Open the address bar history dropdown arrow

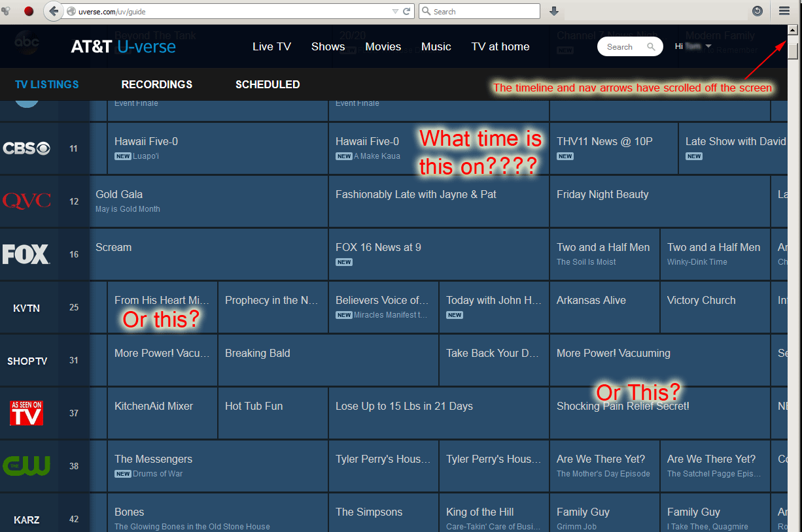395,11
